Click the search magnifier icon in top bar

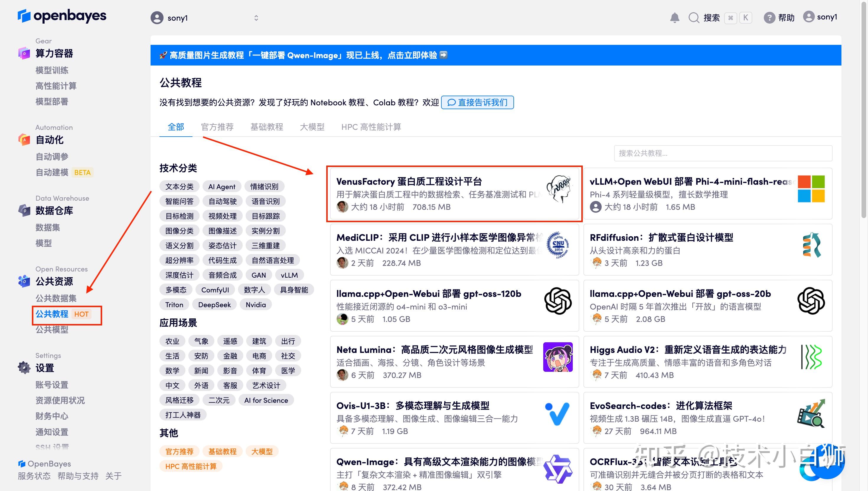tap(694, 17)
